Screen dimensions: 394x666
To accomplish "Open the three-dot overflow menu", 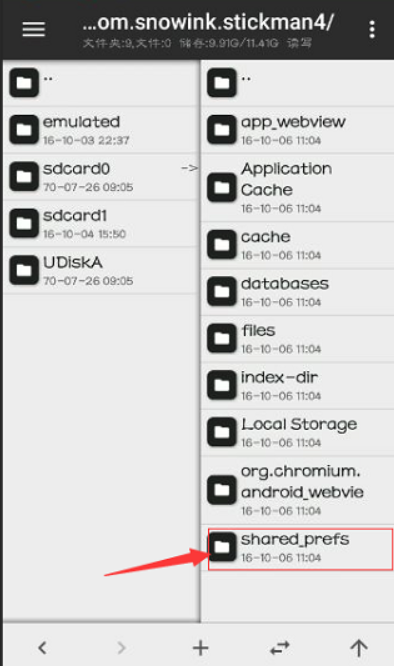I will click(x=372, y=30).
